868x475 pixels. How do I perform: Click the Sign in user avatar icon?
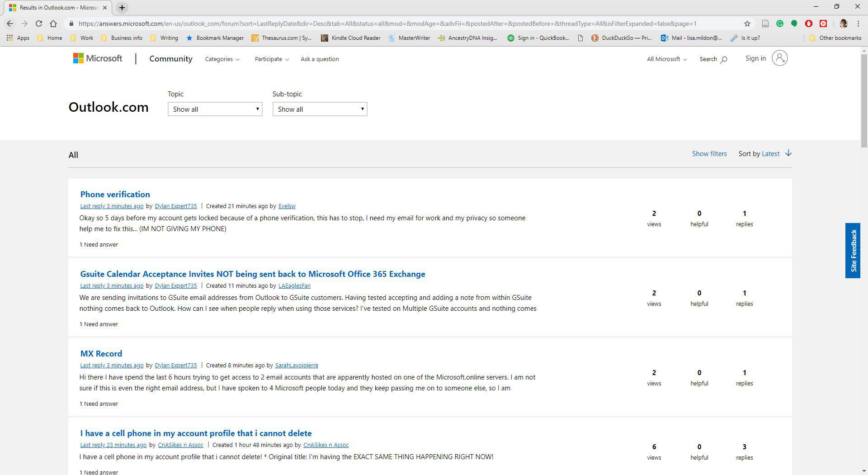[x=780, y=58]
